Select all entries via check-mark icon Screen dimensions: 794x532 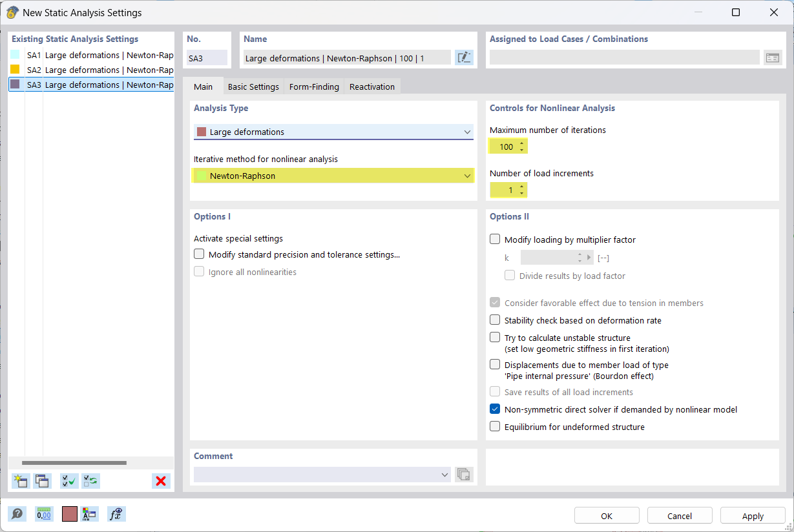(68, 481)
